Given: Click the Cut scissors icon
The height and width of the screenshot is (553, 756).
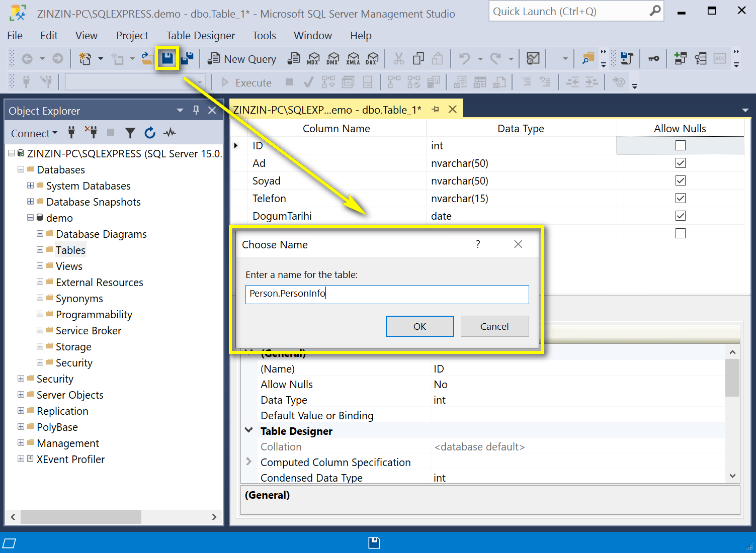Looking at the screenshot, I should tap(399, 59).
